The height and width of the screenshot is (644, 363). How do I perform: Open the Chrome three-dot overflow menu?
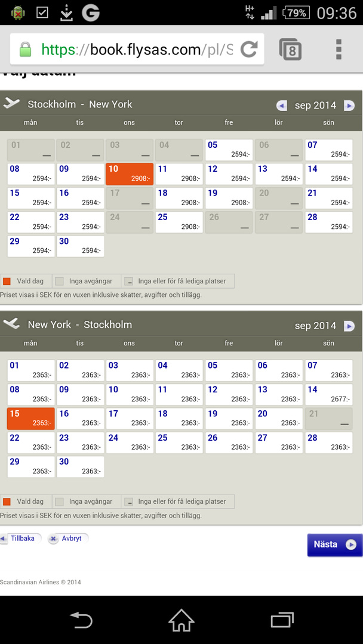pyautogui.click(x=339, y=49)
